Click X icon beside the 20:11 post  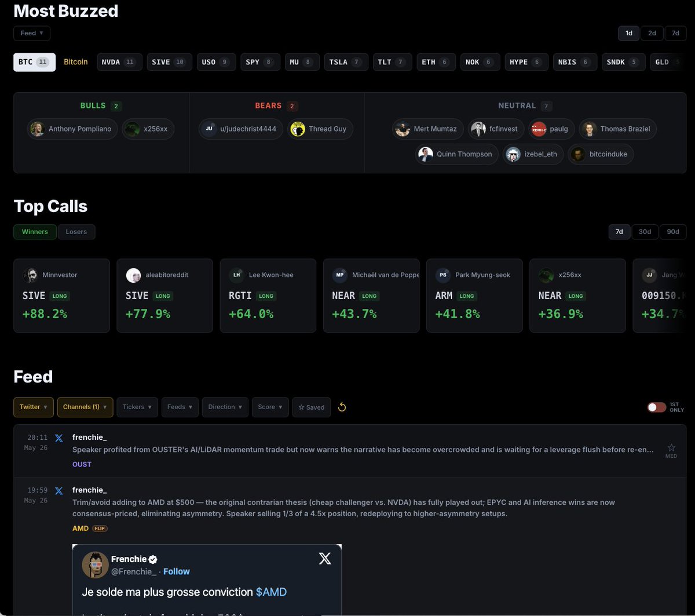point(58,438)
